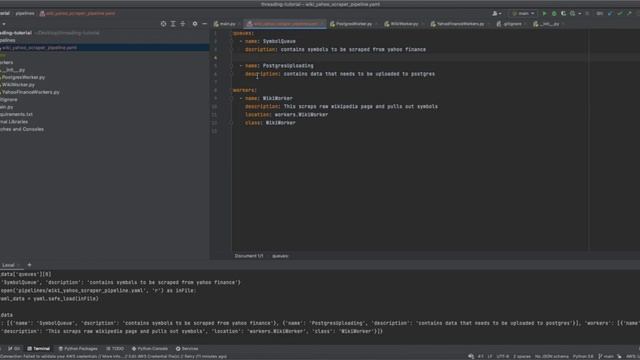
Task: Collapse all items in Project panel
Action: coord(183,24)
